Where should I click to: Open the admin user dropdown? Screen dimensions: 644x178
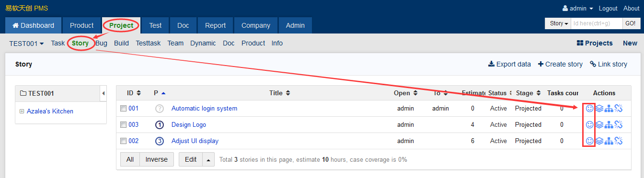tap(578, 9)
